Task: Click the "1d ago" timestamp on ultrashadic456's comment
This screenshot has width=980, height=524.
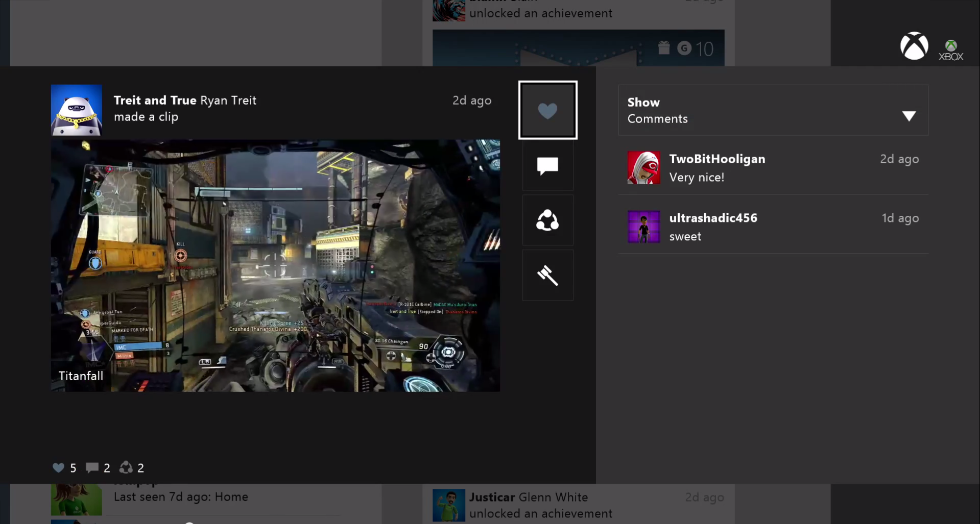Action: [900, 218]
